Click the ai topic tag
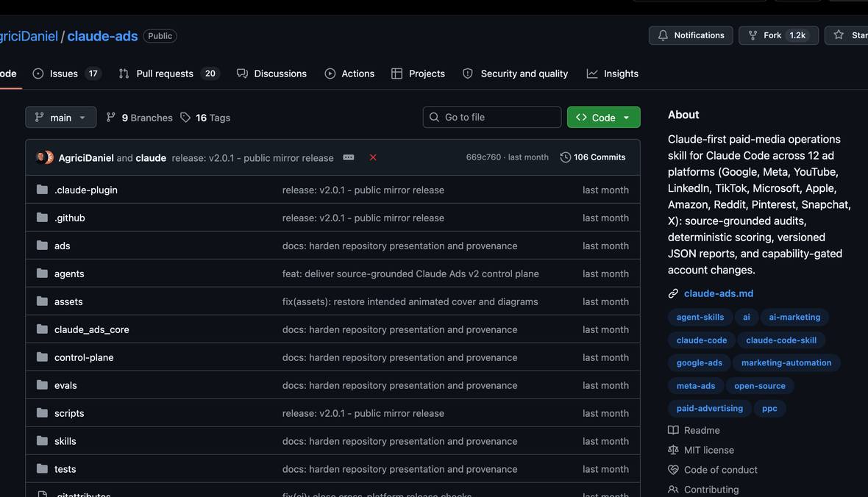 click(746, 317)
